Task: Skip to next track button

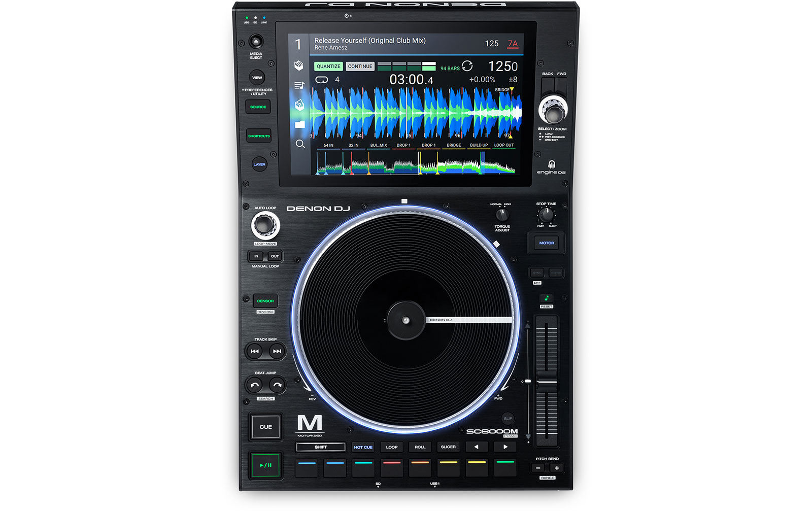Action: [277, 351]
